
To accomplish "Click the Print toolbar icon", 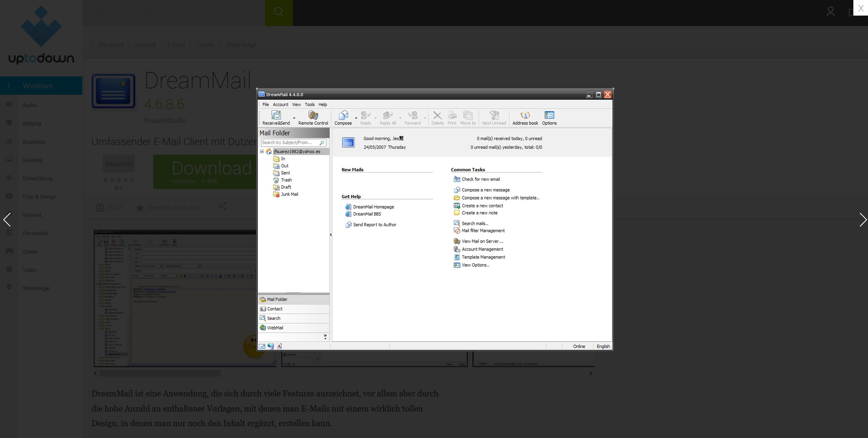I will (452, 118).
